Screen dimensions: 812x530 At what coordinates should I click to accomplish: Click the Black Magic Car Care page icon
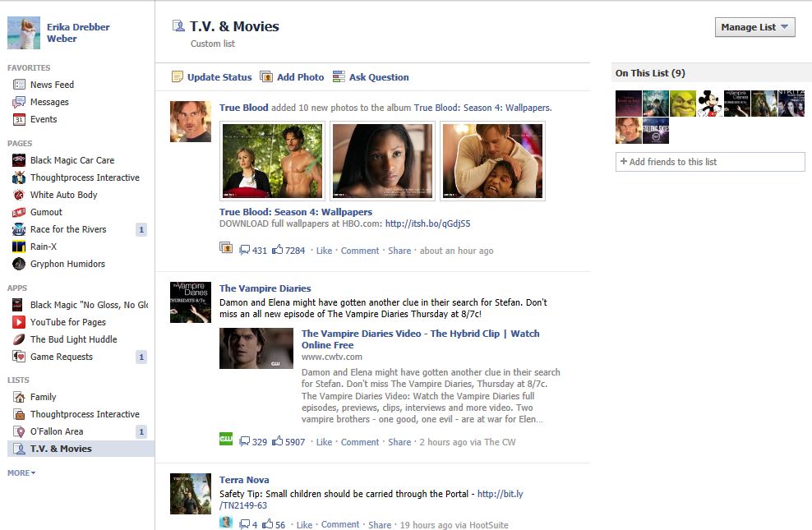[19, 160]
